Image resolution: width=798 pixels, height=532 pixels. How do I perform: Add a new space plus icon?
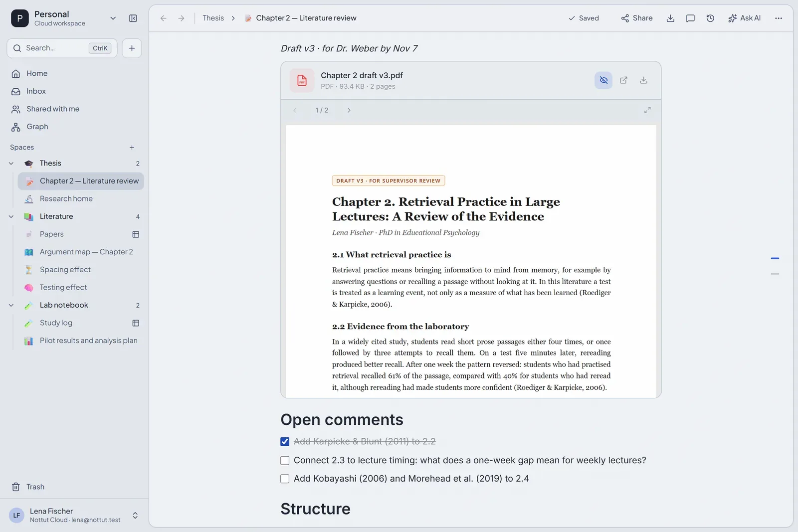[x=132, y=148]
